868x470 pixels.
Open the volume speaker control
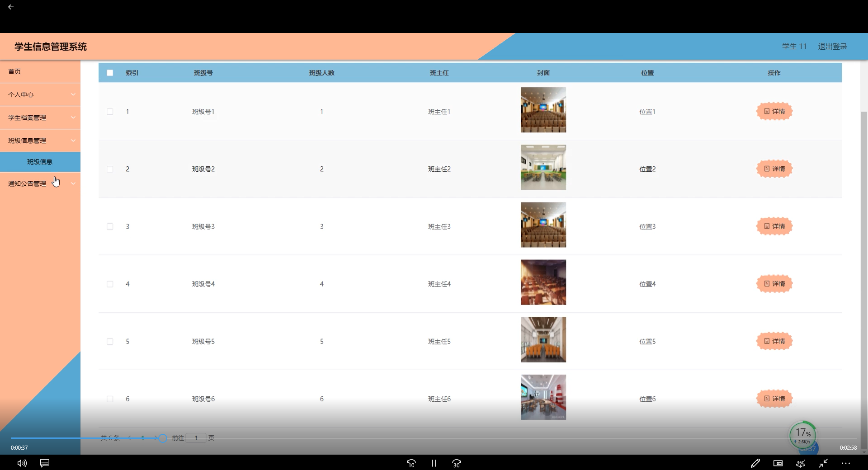tap(22, 463)
